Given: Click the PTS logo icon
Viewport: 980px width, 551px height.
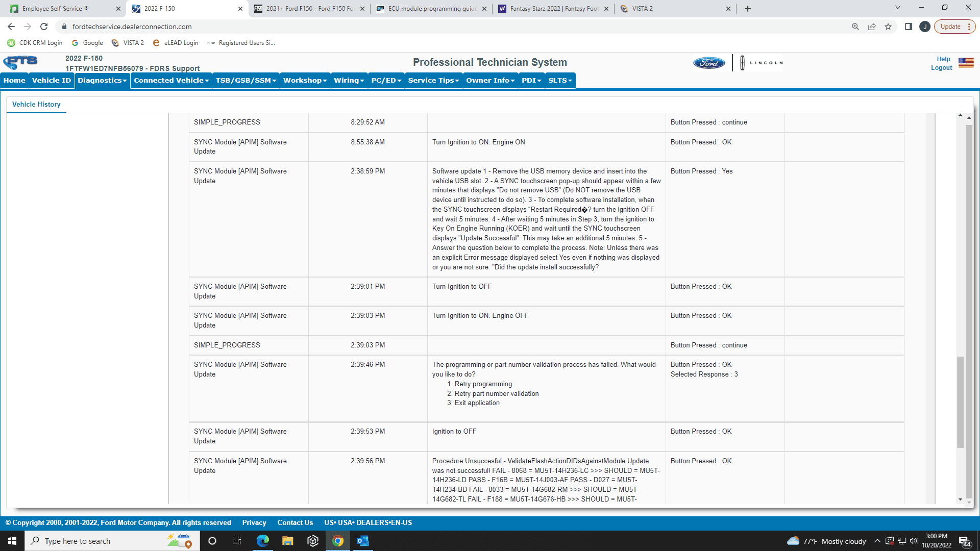Looking at the screenshot, I should coord(20,62).
